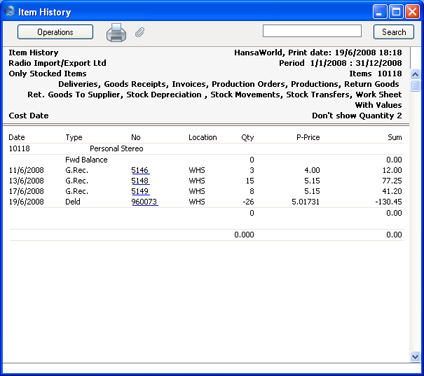The height and width of the screenshot is (376, 424).
Task: Open delivery link 960073
Action: click(144, 202)
